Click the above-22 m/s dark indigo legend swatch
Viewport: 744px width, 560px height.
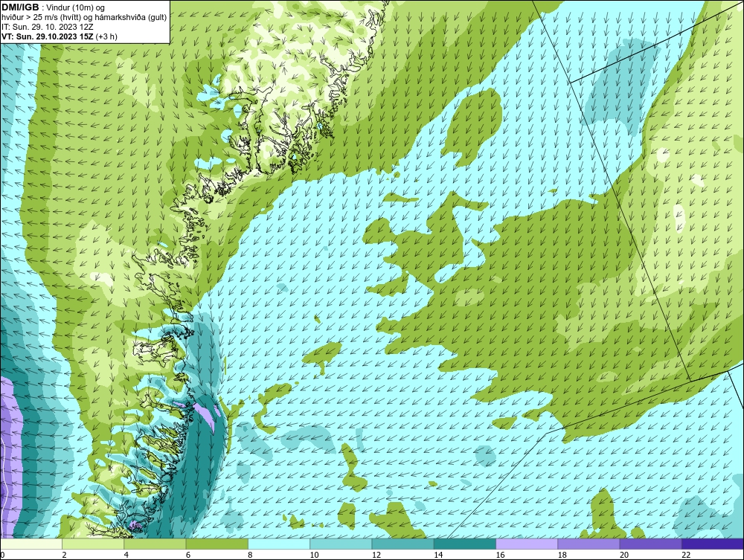(713, 544)
